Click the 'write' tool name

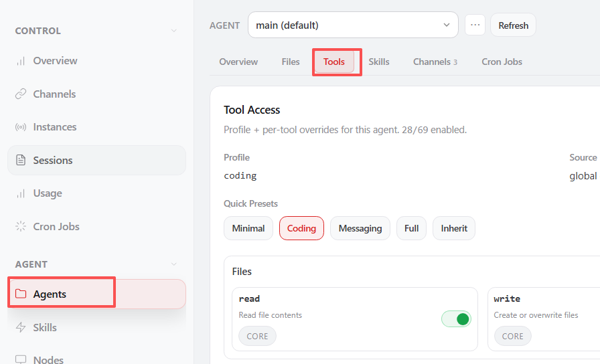(x=507, y=298)
